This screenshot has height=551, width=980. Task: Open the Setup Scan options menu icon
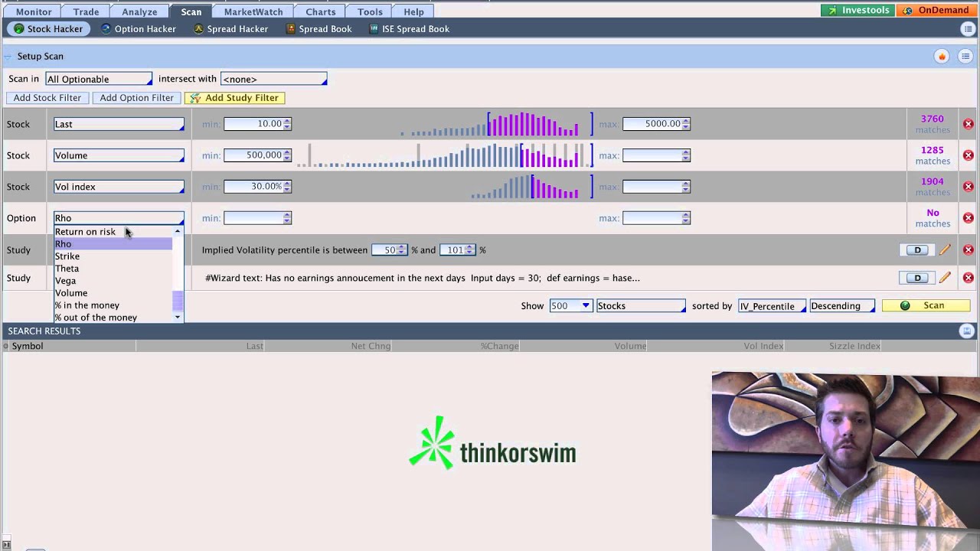965,56
